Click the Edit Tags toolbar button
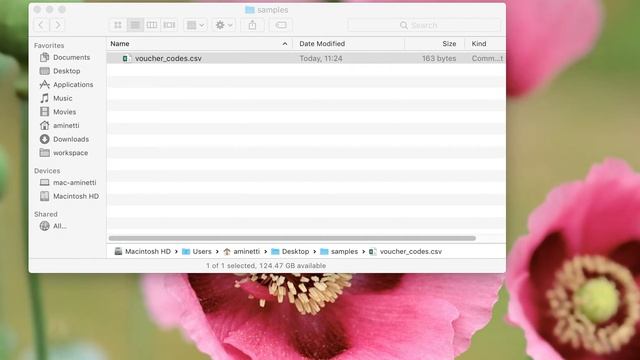 pos(281,25)
